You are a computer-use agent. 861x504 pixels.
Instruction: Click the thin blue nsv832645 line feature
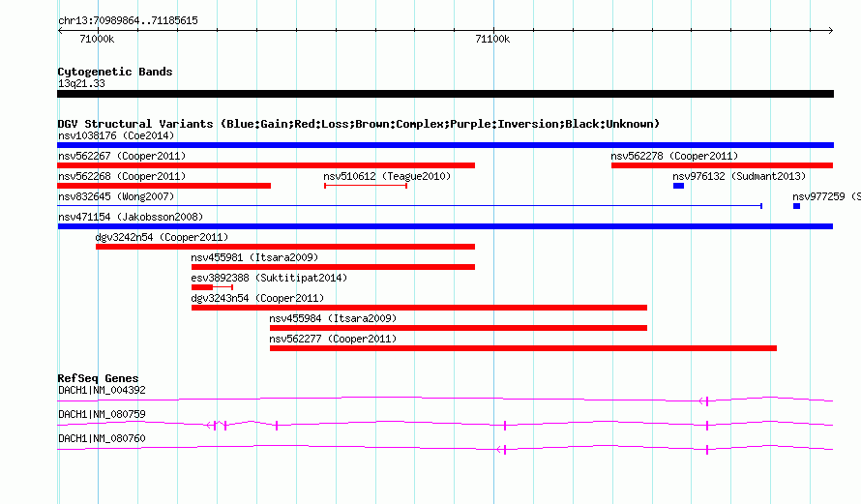[x=409, y=206]
